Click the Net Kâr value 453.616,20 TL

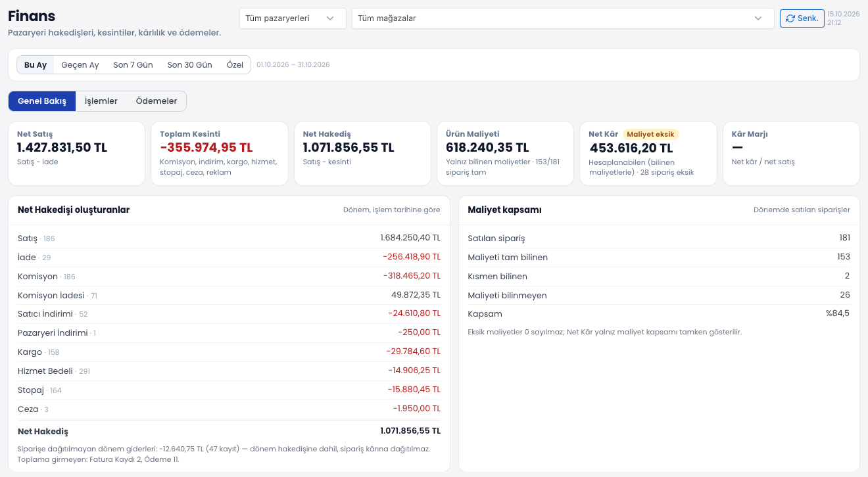tap(631, 148)
